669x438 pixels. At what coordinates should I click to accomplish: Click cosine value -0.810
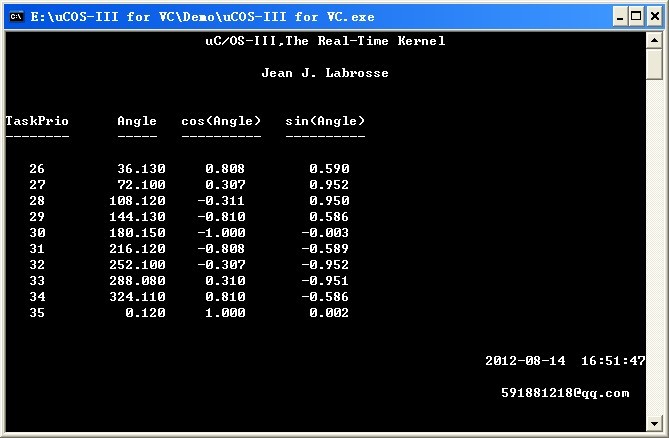point(221,217)
